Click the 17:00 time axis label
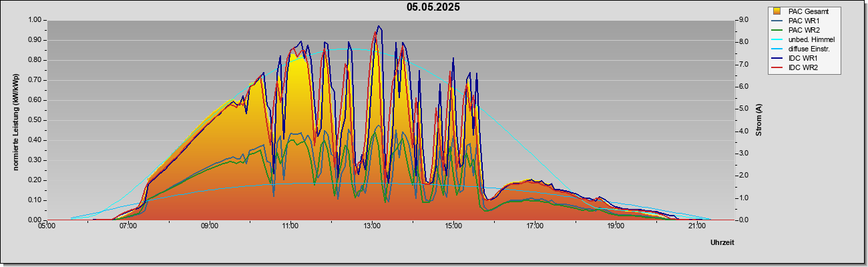The width and height of the screenshot is (868, 267). tap(534, 226)
